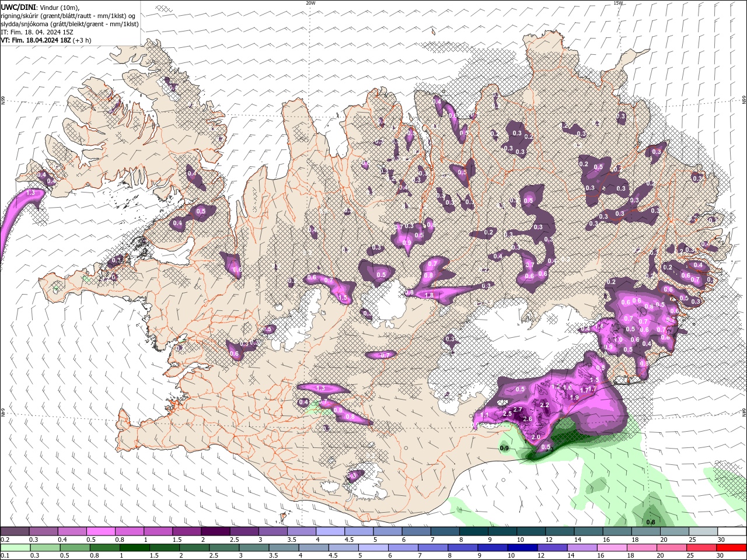Click the light pink swatch between 16 and 18
This screenshot has height=560, width=747.
tap(612, 548)
